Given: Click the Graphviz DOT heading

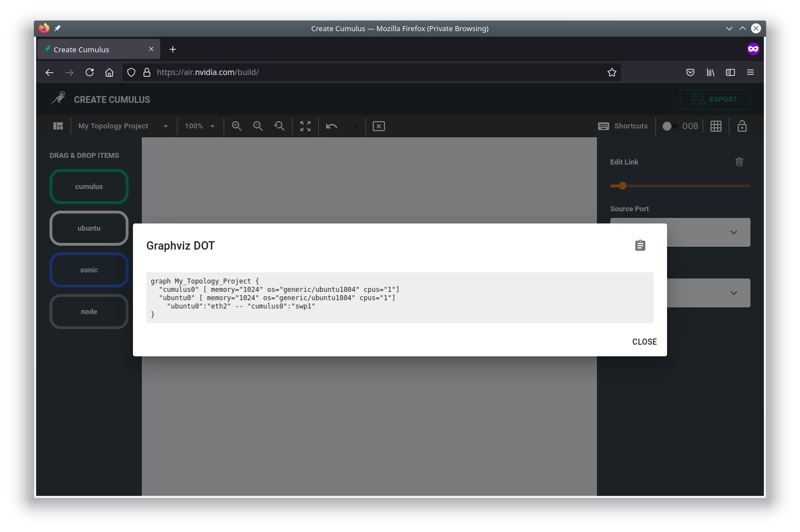Looking at the screenshot, I should [180, 246].
